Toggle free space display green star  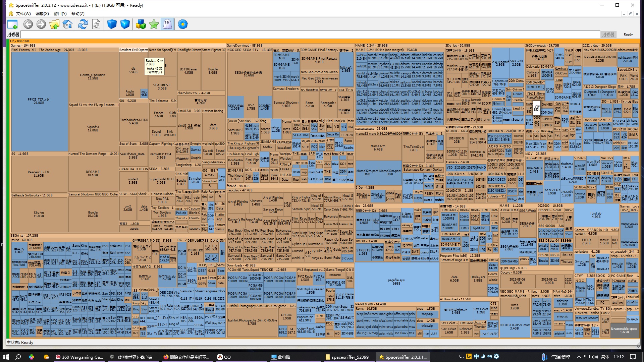[x=154, y=24]
